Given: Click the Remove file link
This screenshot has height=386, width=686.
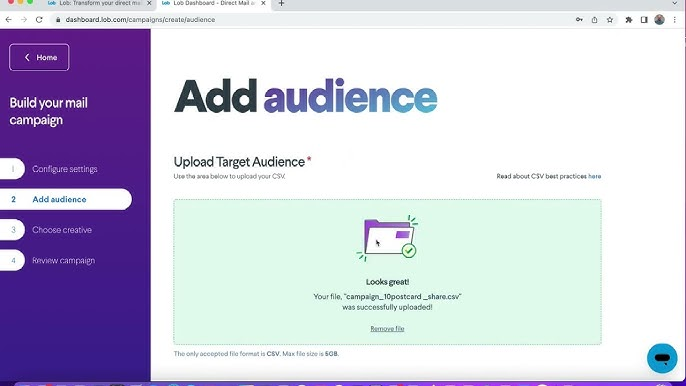Looking at the screenshot, I should click(387, 329).
